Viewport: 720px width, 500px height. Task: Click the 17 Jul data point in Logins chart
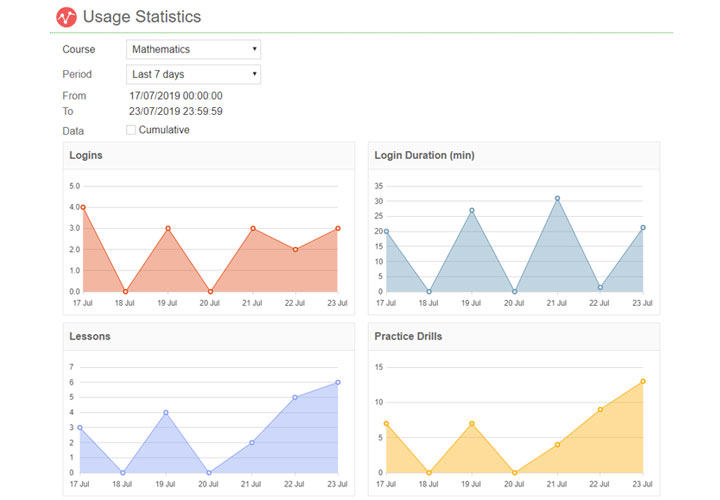[82, 207]
